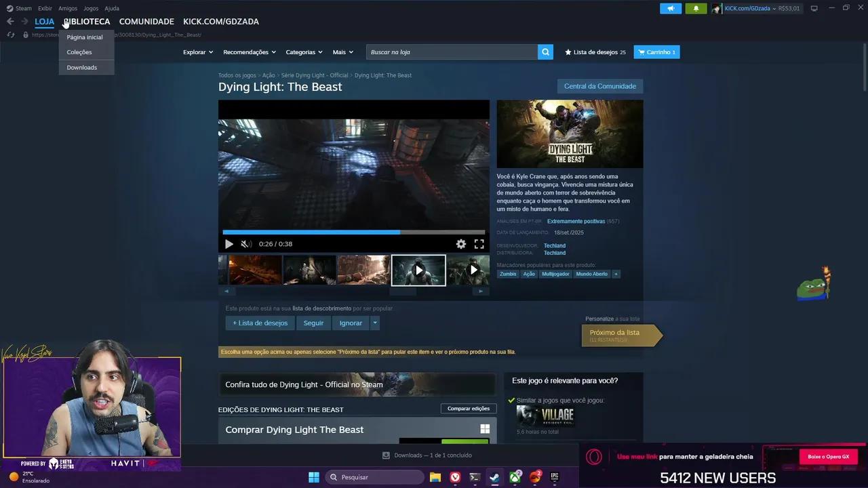
Task: Open Xbox app from taskbar
Action: coord(515,477)
